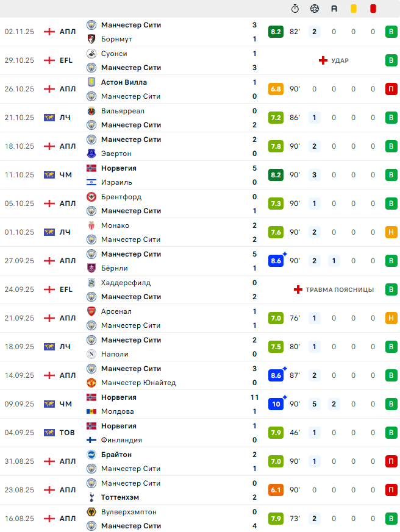400x532 pixels.
Task: Click the red П badge for Астон Вилла match
Action: click(390, 89)
